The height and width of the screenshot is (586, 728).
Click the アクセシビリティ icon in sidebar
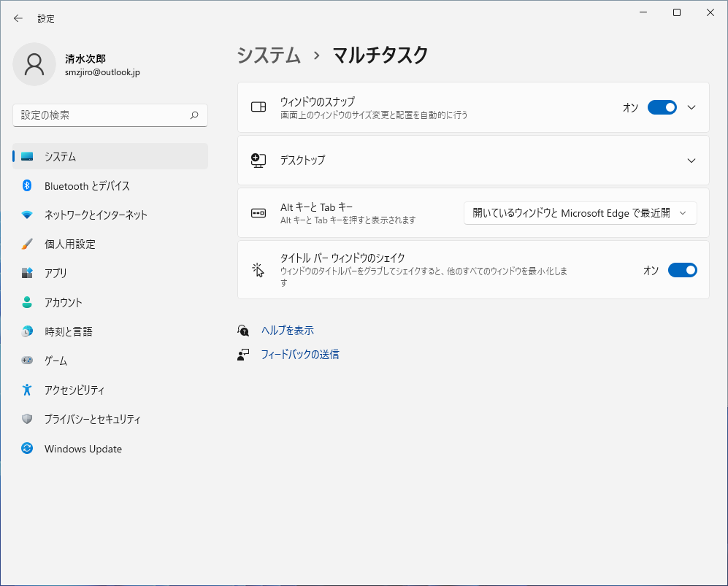tap(27, 390)
